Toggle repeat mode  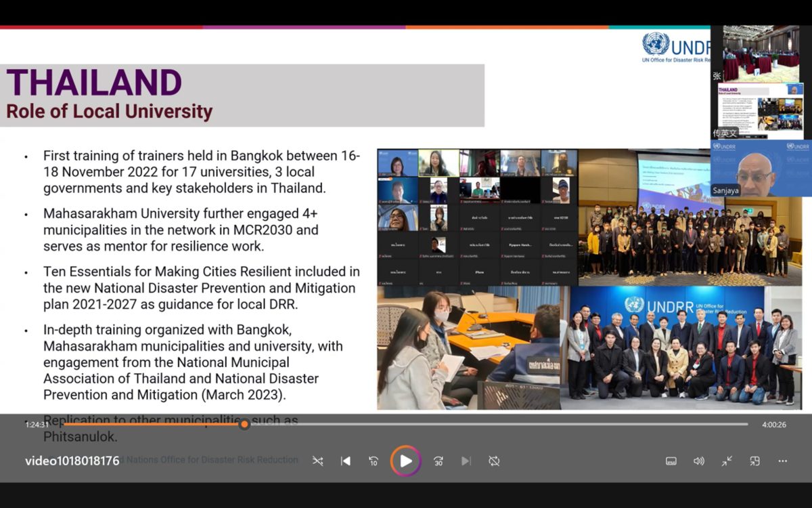(494, 461)
